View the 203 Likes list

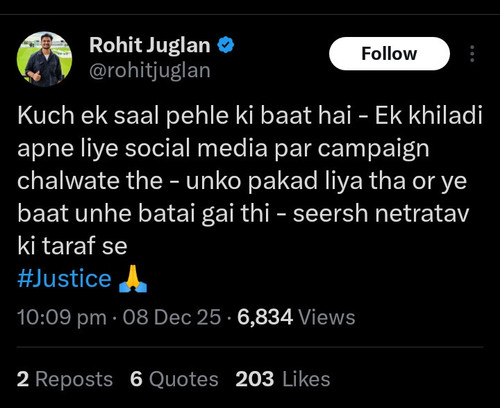point(283,379)
